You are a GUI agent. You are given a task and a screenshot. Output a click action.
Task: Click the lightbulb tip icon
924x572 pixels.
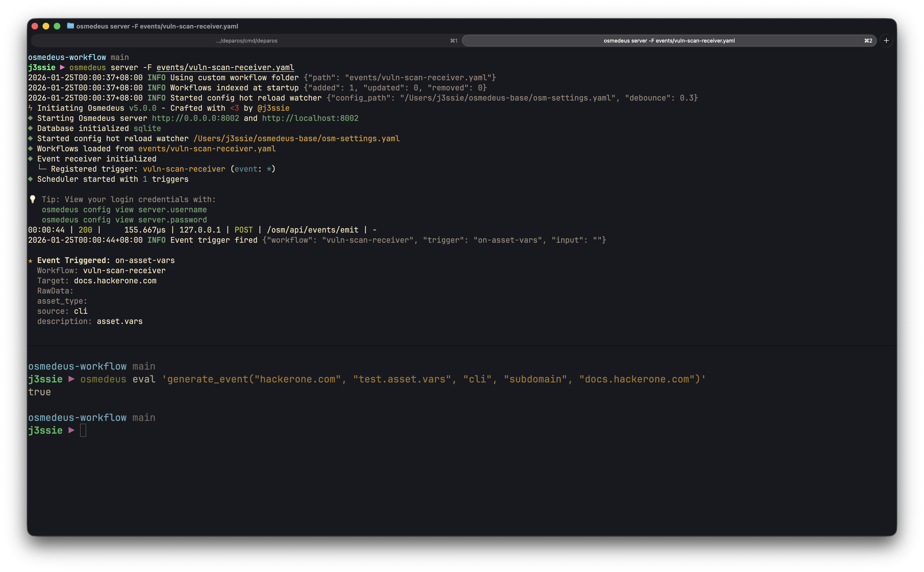[33, 199]
